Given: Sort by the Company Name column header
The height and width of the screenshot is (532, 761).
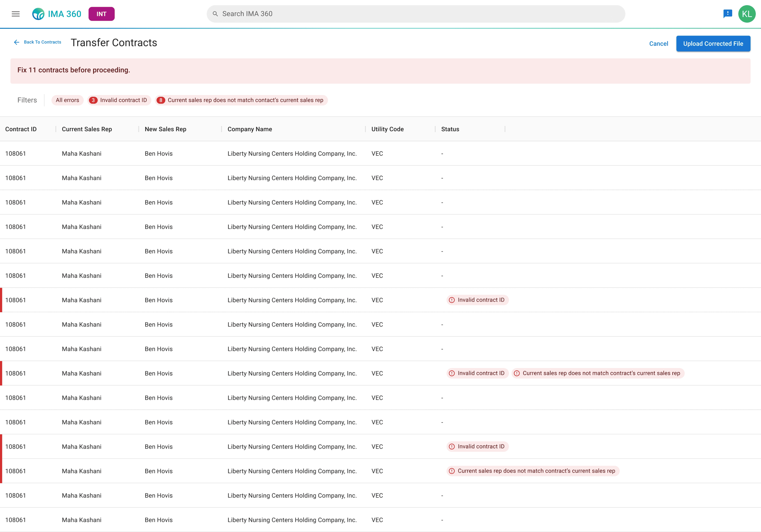Looking at the screenshot, I should tap(250, 129).
